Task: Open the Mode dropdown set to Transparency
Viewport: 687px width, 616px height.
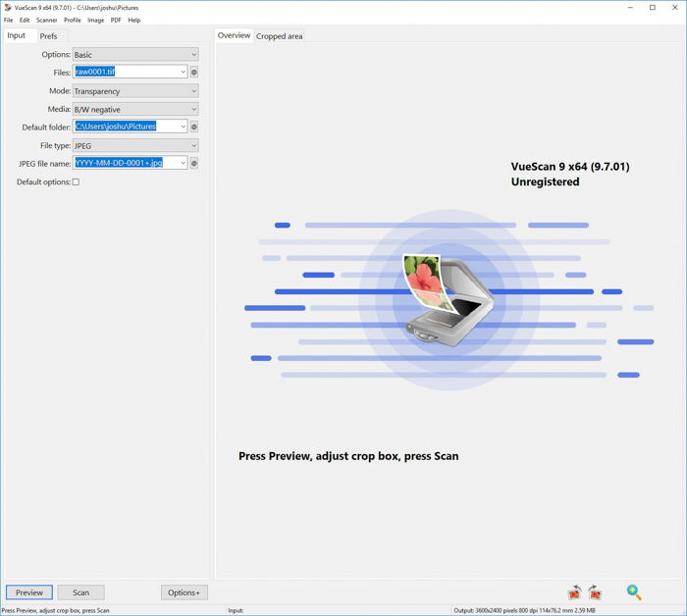Action: pyautogui.click(x=135, y=91)
